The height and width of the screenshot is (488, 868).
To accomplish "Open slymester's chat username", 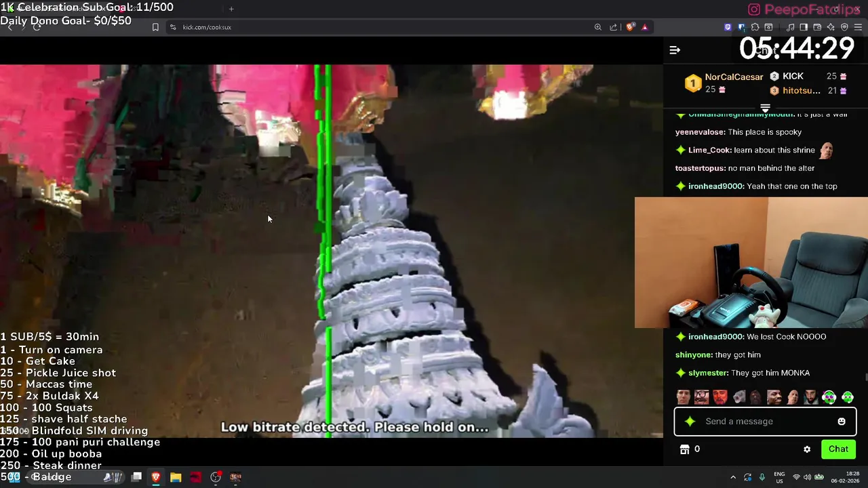I will [709, 373].
